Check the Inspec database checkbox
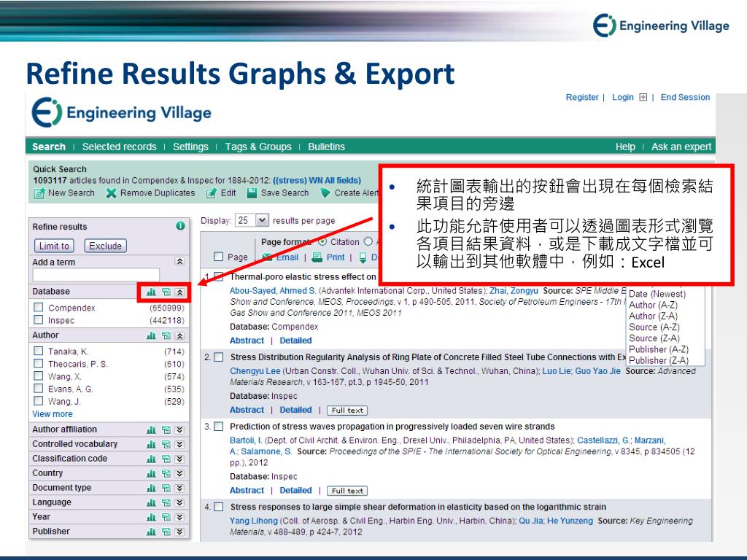 (39, 319)
